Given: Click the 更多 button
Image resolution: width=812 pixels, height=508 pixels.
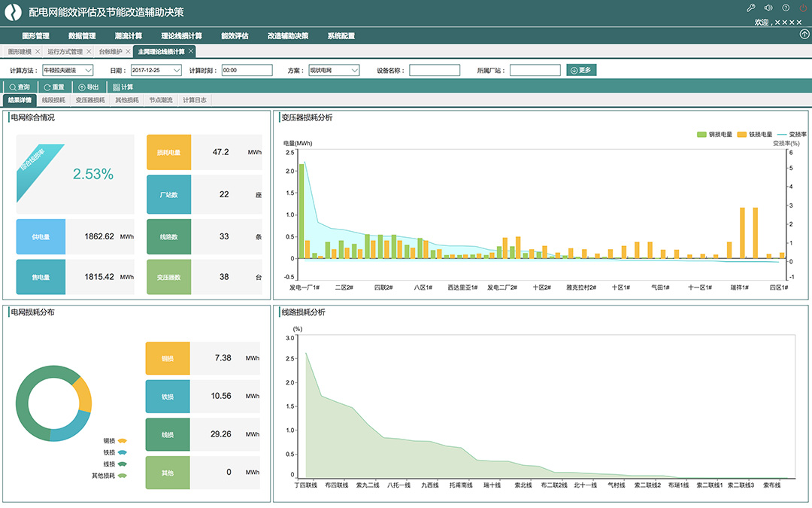Looking at the screenshot, I should coord(581,70).
